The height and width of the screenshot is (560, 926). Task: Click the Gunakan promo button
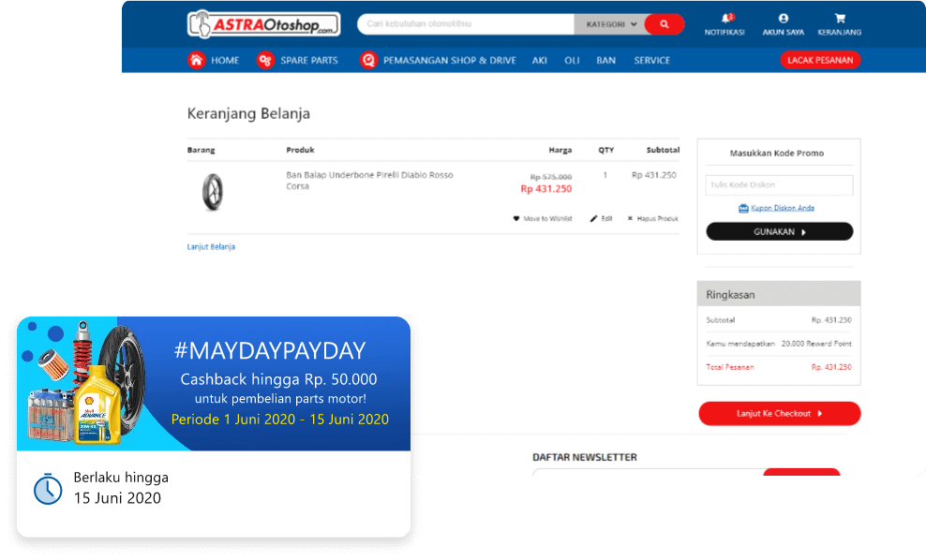[780, 231]
